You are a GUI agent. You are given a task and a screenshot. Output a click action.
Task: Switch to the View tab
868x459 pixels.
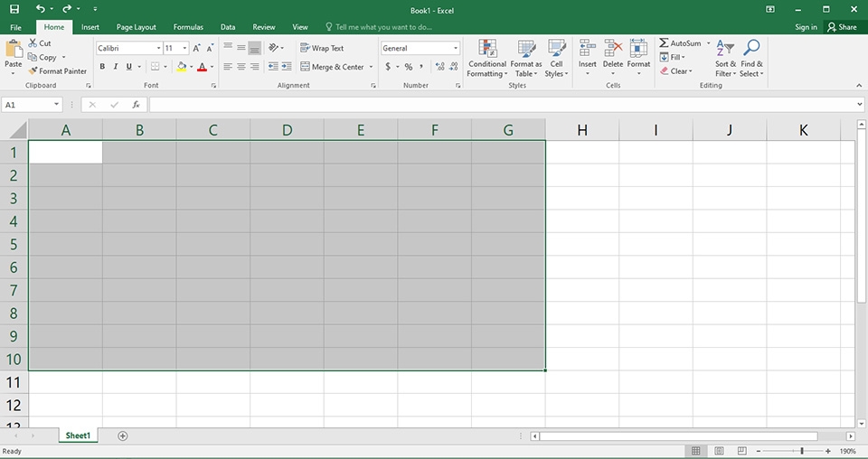pos(300,27)
